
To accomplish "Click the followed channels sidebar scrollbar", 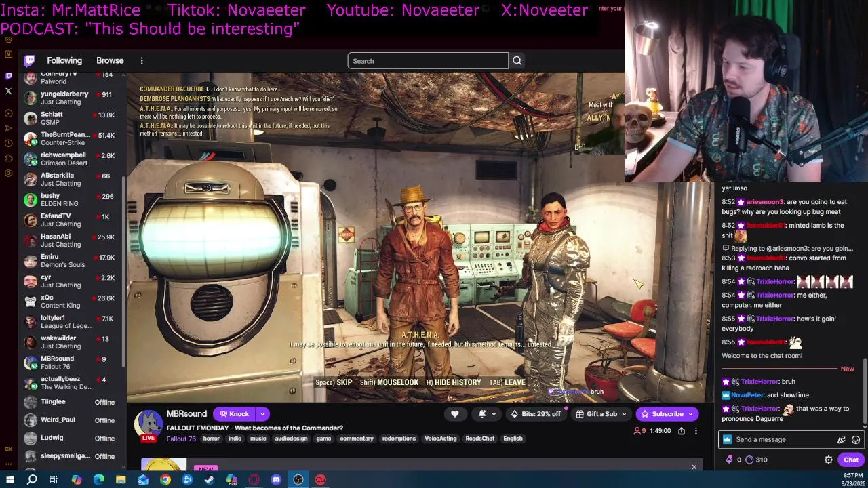I will point(123,271).
